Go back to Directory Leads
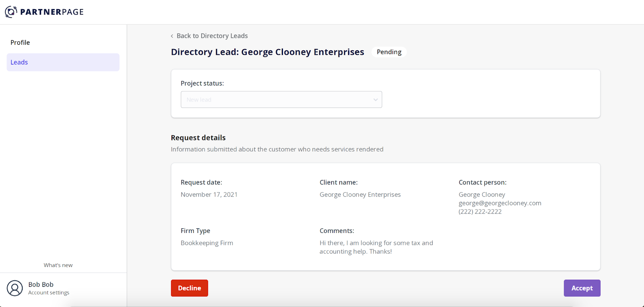Image resolution: width=644 pixels, height=307 pixels. (x=212, y=36)
